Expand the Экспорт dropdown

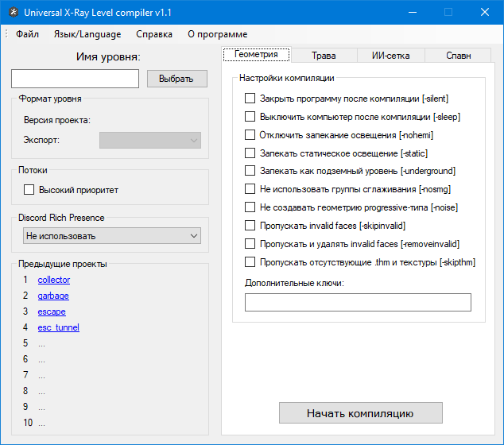[x=149, y=141]
